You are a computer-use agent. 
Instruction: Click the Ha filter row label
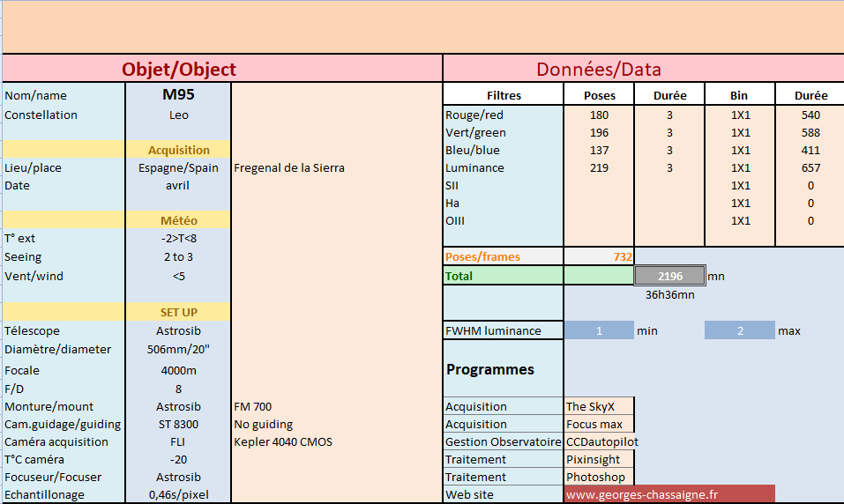pos(503,203)
